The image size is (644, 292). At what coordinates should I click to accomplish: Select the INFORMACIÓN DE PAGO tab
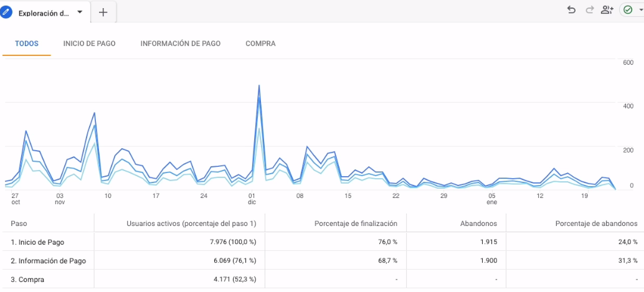click(x=180, y=44)
